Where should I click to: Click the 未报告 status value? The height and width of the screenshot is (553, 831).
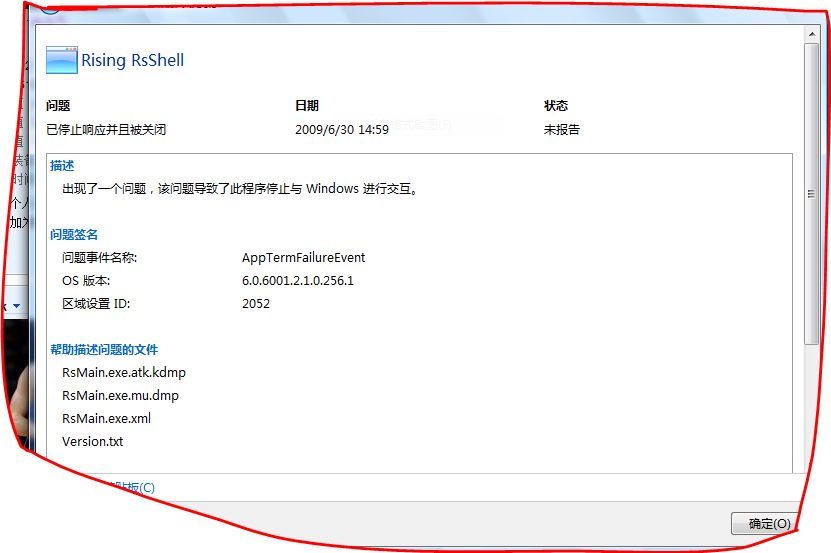point(562,129)
